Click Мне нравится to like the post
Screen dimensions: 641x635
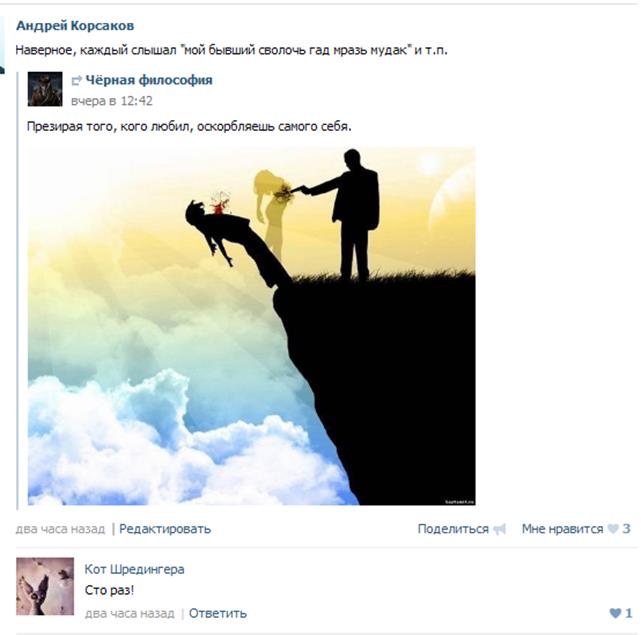(x=562, y=529)
